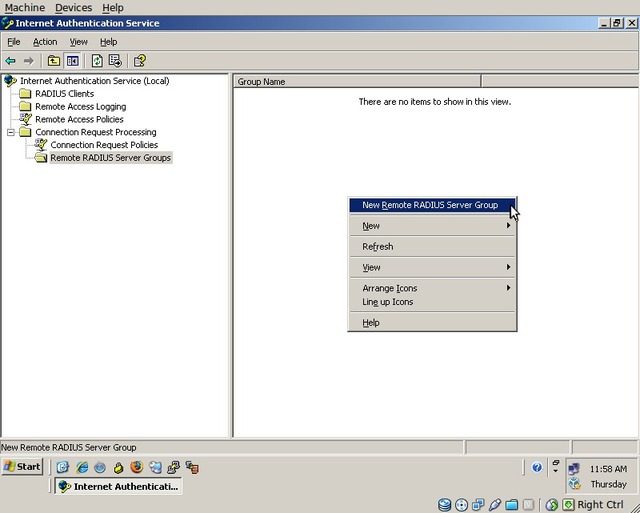Image resolution: width=640 pixels, height=513 pixels.
Task: Click the Start button
Action: (22, 467)
